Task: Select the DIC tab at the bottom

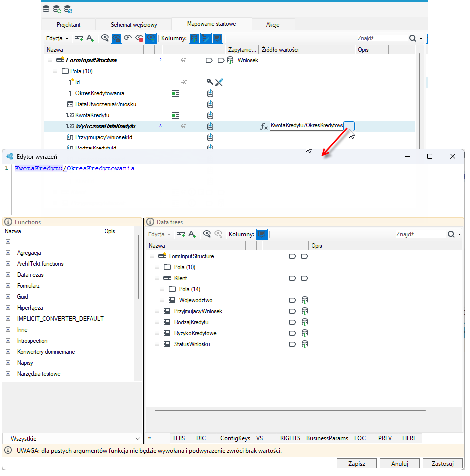Action: 201,438
